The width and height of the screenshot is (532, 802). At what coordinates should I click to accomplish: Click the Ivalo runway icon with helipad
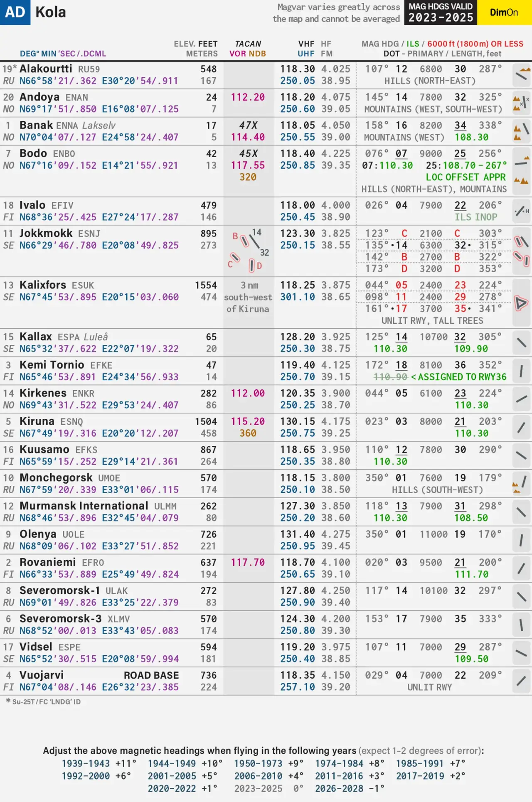pyautogui.click(x=522, y=211)
